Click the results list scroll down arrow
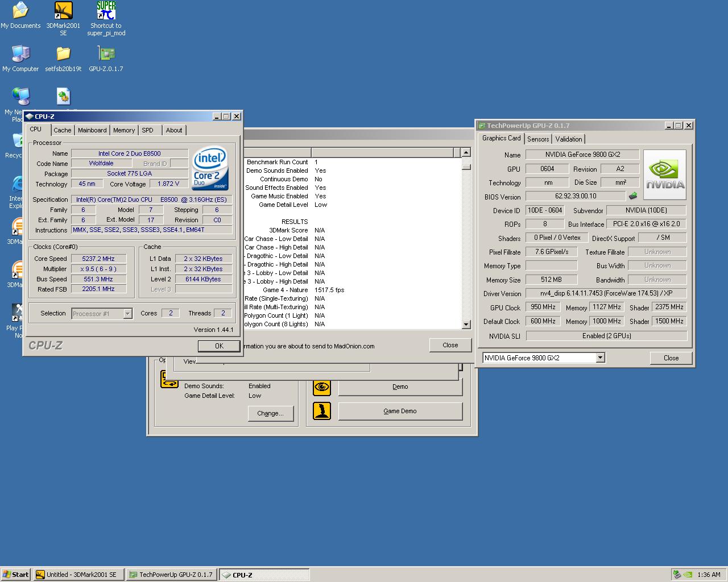 [x=466, y=325]
